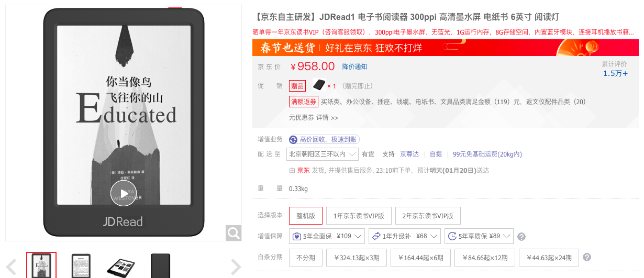Click the 5年全面保 shield icon
The image size is (644, 278).
(297, 236)
